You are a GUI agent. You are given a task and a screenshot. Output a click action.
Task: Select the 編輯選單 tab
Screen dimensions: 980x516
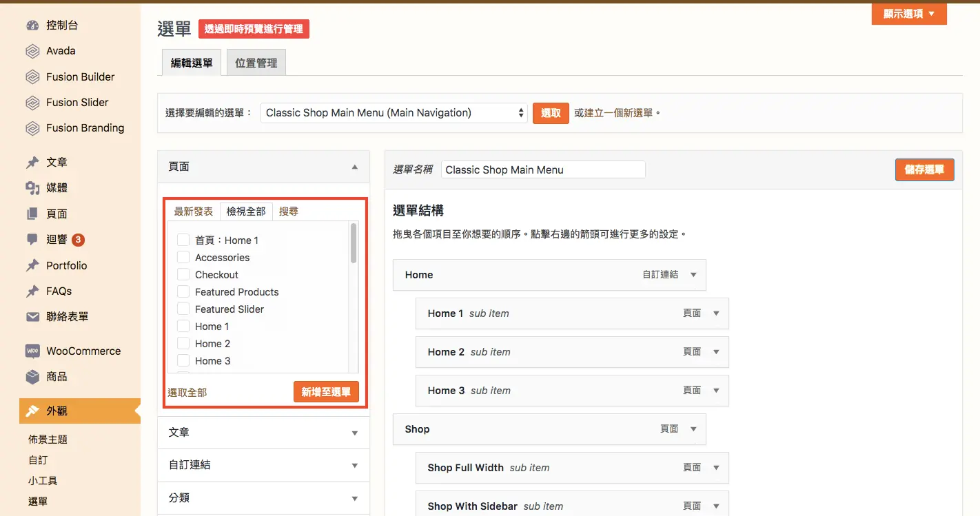[x=192, y=63]
